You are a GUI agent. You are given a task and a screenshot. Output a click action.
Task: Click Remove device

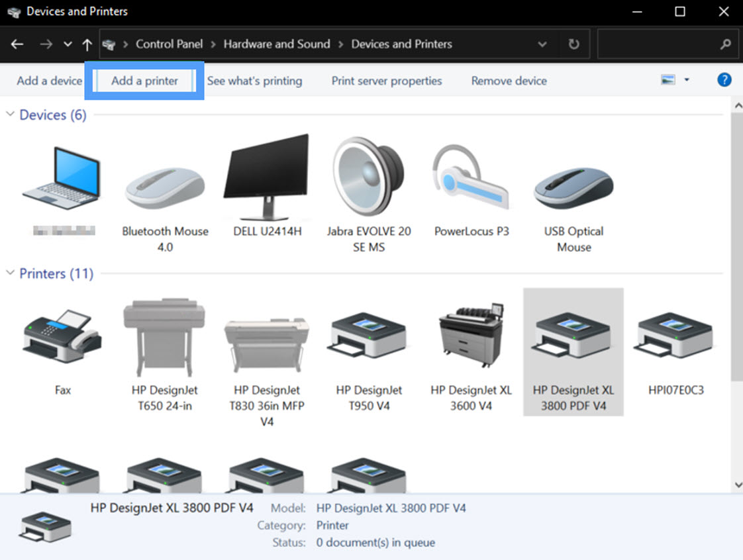point(509,81)
